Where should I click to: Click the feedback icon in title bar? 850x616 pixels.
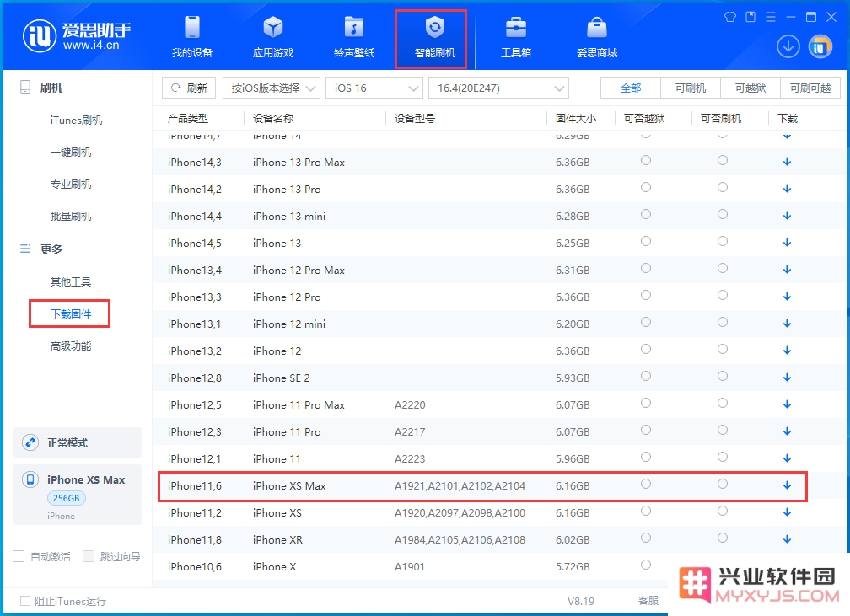coord(750,18)
